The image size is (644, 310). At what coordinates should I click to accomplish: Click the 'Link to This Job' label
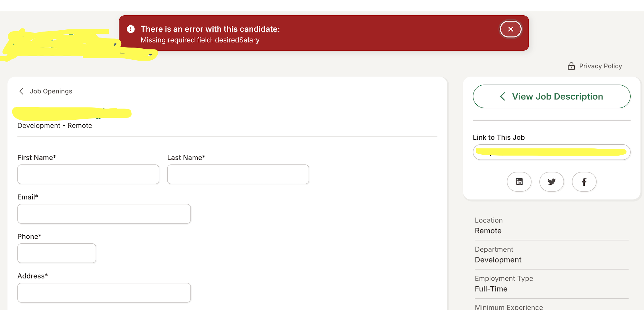tap(499, 137)
